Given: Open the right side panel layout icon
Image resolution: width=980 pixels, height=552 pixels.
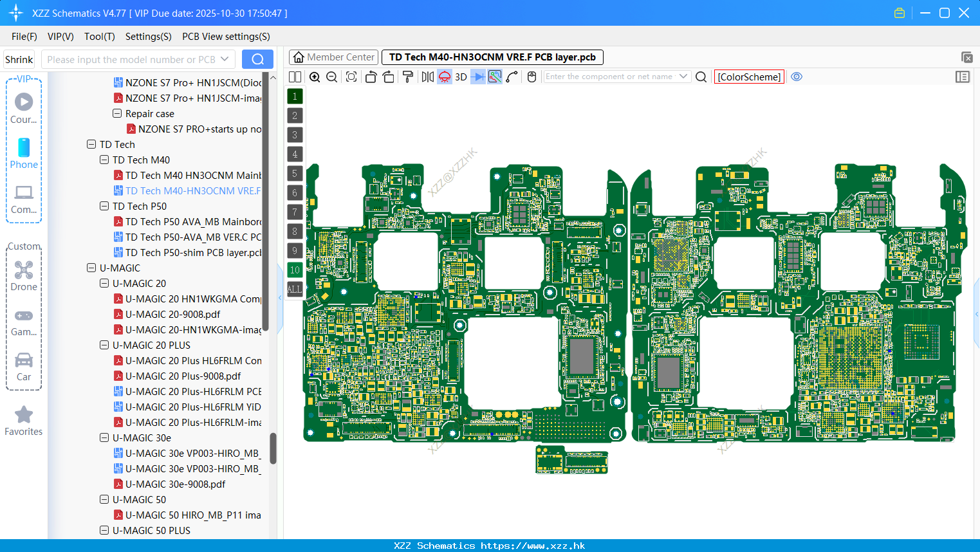Looking at the screenshot, I should point(963,77).
